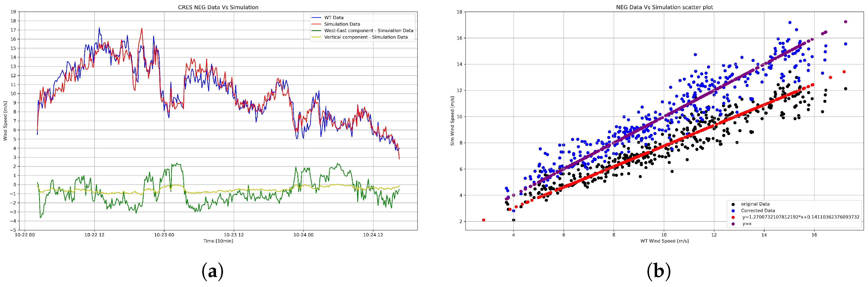This screenshot has width=868, height=287.
Task: Click the "WT Wind Speed [m/s]" x-axis label
Action: (x=665, y=241)
